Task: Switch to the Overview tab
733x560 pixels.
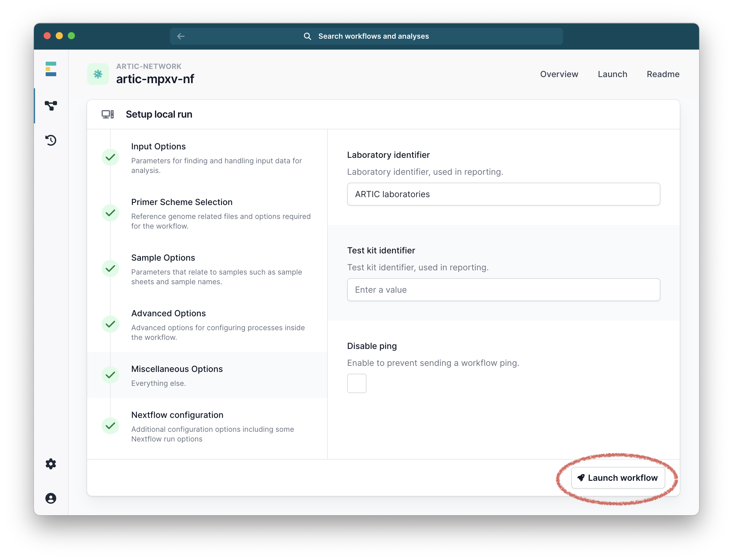Action: pyautogui.click(x=559, y=74)
